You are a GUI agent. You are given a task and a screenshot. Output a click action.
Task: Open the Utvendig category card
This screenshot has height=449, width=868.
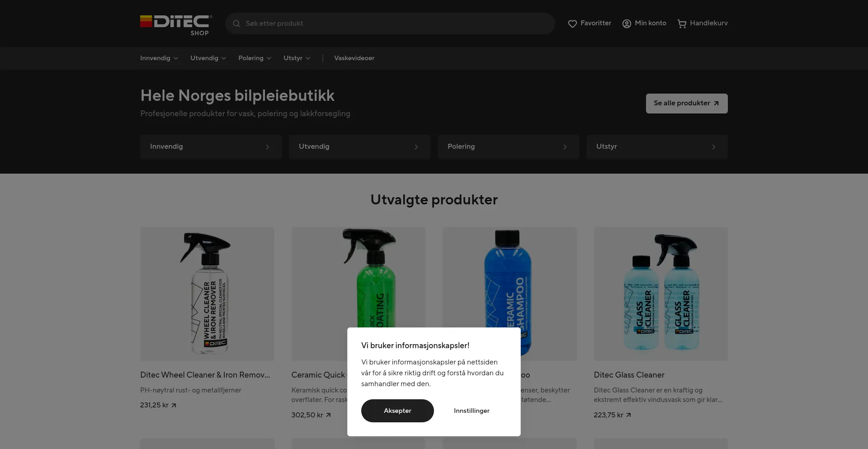point(359,147)
